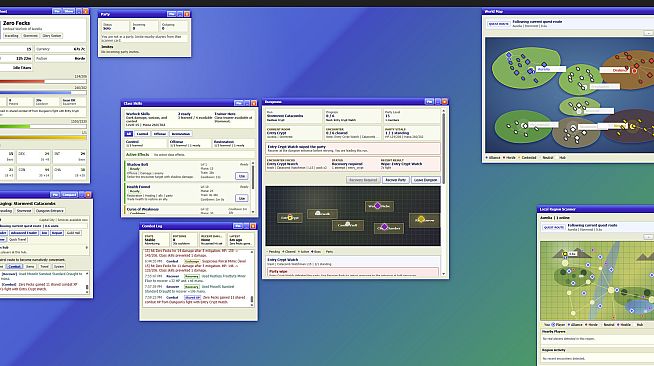Click the red health bar on character sheet
The width and height of the screenshot is (654, 366).
tap(43, 82)
